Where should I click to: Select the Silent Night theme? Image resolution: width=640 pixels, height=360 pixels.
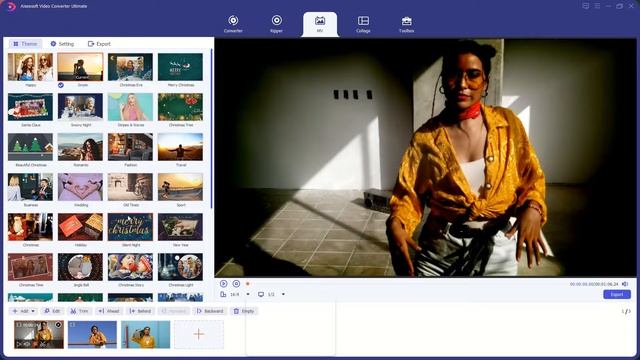coord(131,227)
